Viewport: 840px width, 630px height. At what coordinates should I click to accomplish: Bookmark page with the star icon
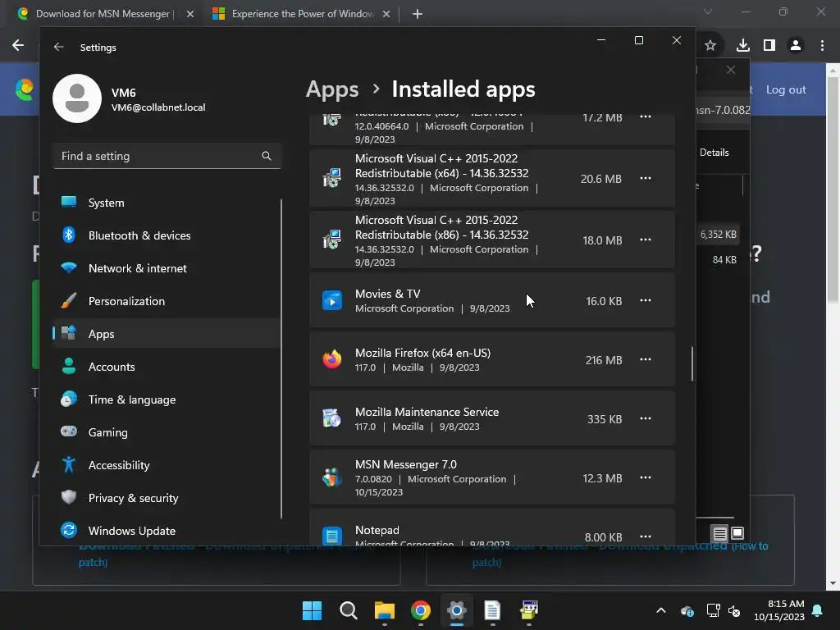(710, 46)
